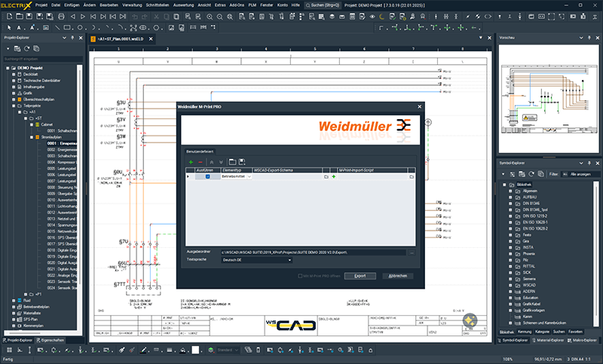Open Projekt-Explorer panel options chevron

pos(64,38)
